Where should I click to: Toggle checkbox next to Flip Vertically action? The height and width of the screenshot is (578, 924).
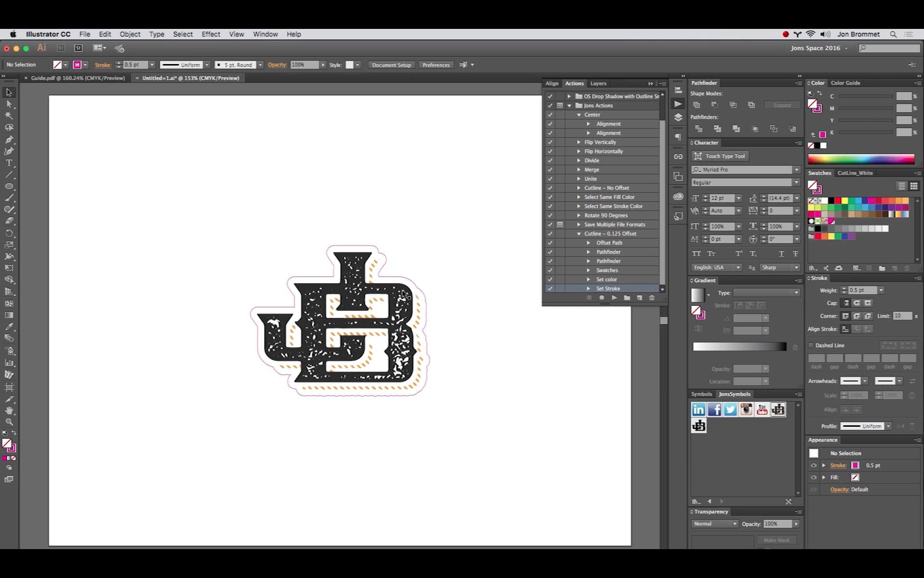(x=550, y=142)
